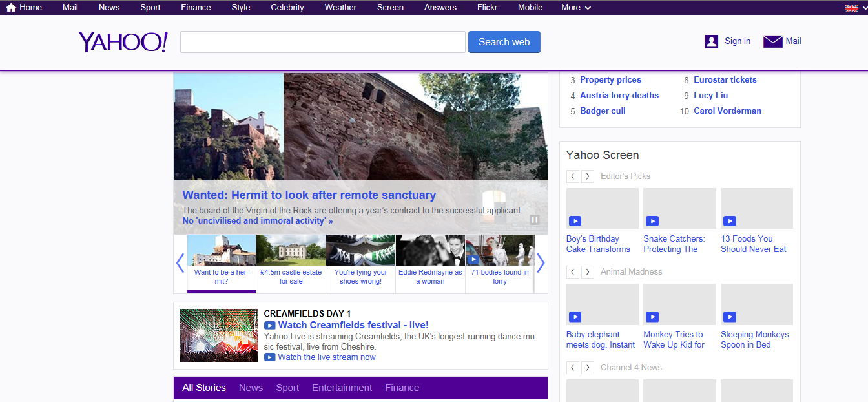Play Baby elephant meets dog video icon
Screen dimensions: 868x402
575,317
